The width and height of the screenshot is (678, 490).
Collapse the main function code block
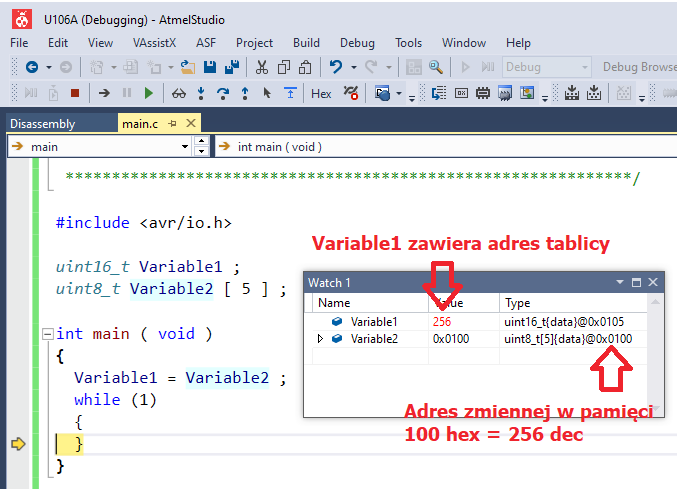pyautogui.click(x=47, y=334)
